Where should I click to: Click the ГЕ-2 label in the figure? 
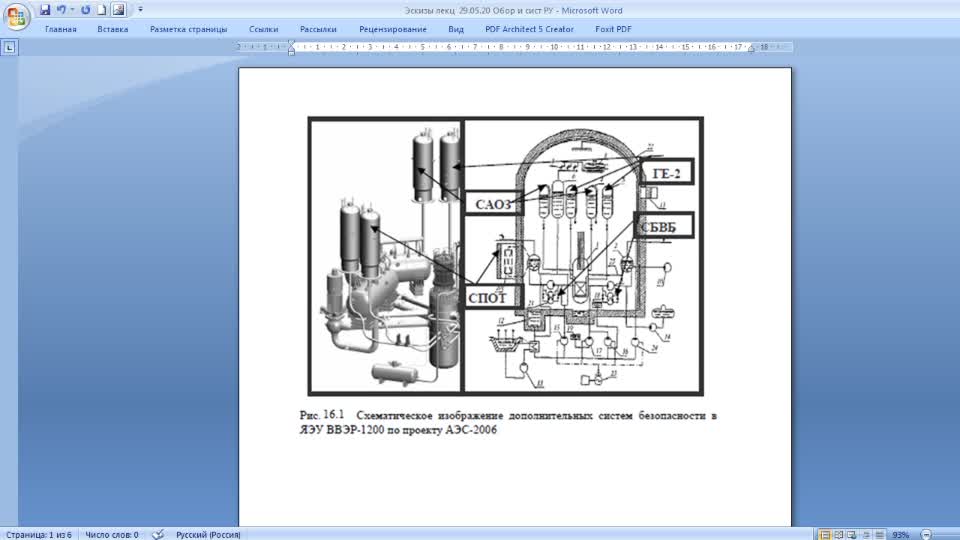(x=667, y=174)
